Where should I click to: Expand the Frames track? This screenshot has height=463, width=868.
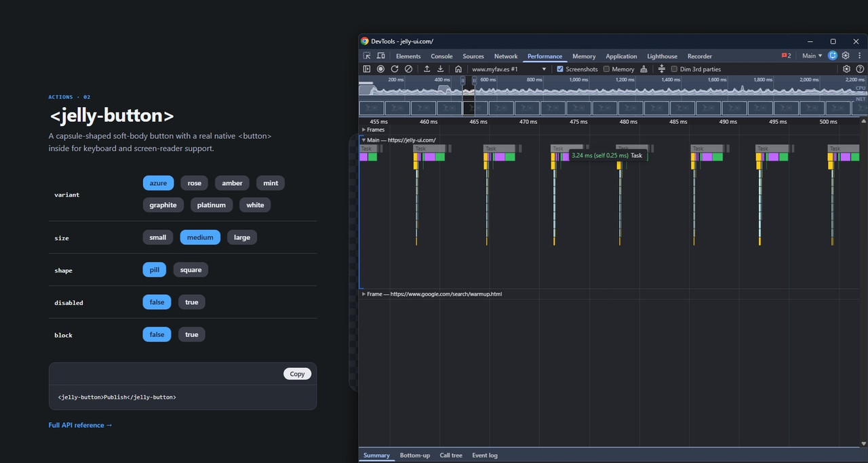(363, 129)
